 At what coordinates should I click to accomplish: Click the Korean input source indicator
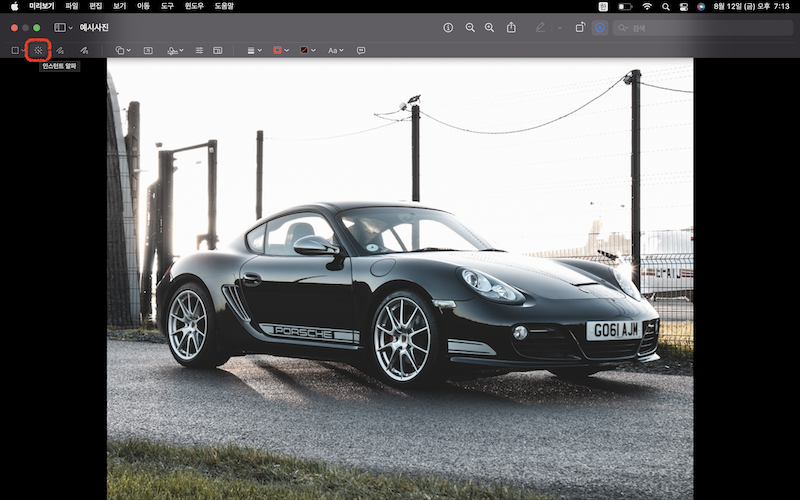click(x=604, y=7)
